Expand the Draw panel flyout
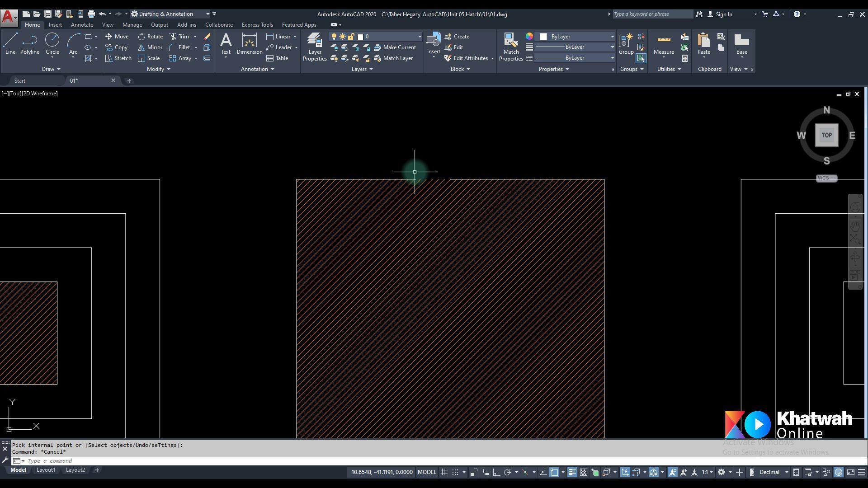 (x=51, y=69)
